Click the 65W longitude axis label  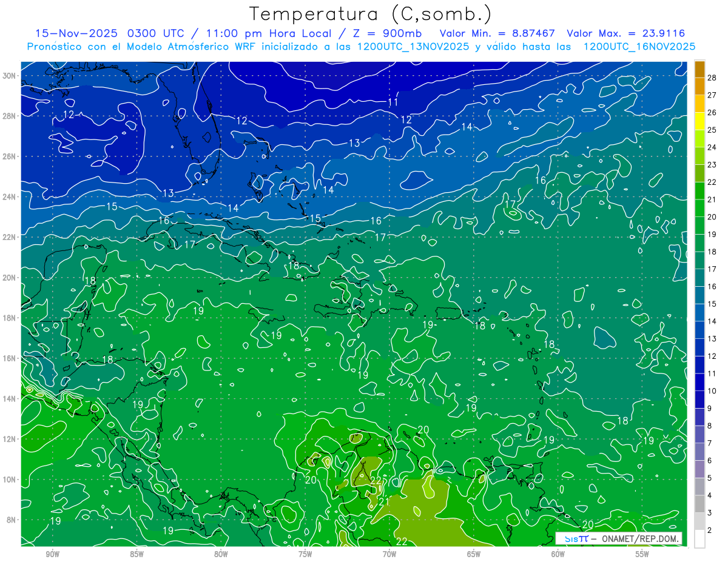coord(474,554)
